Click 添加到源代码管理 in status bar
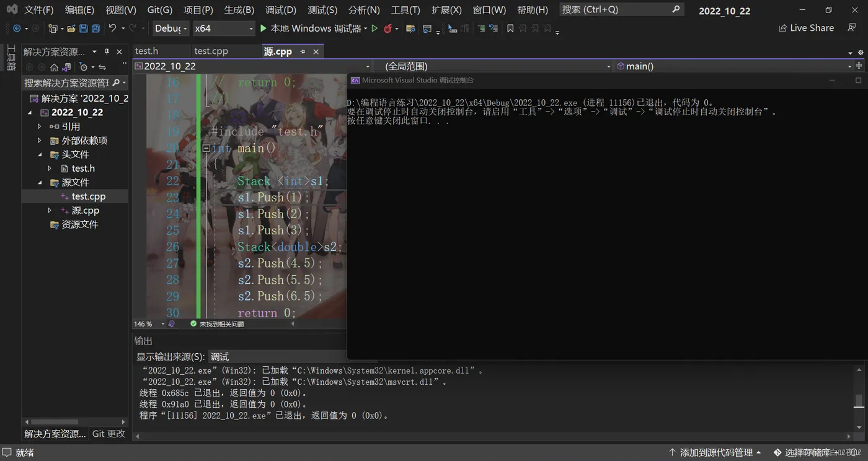 point(715,453)
